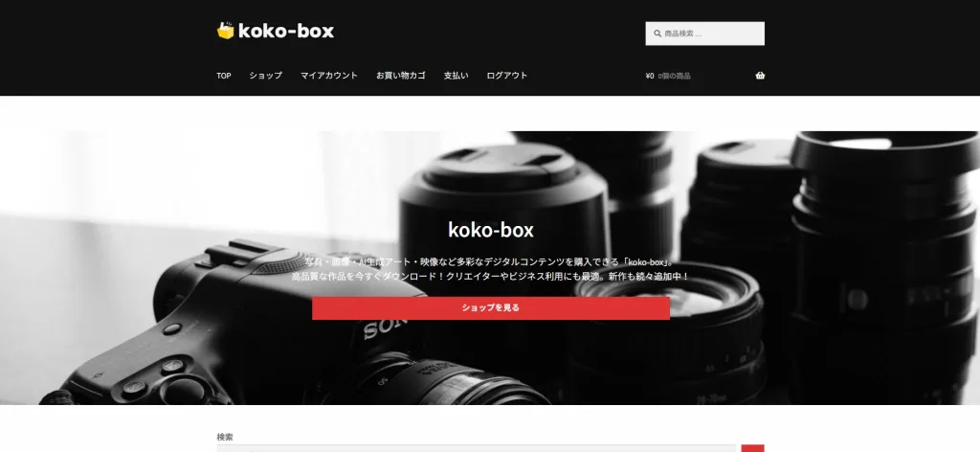This screenshot has width=980, height=452.
Task: Focus the 商品検索 search field in the header
Action: pyautogui.click(x=705, y=34)
